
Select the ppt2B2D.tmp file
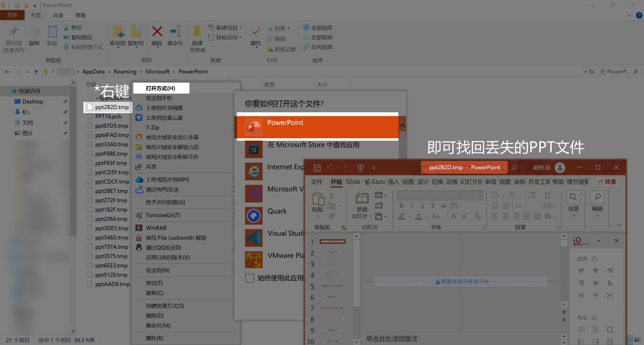click(111, 107)
